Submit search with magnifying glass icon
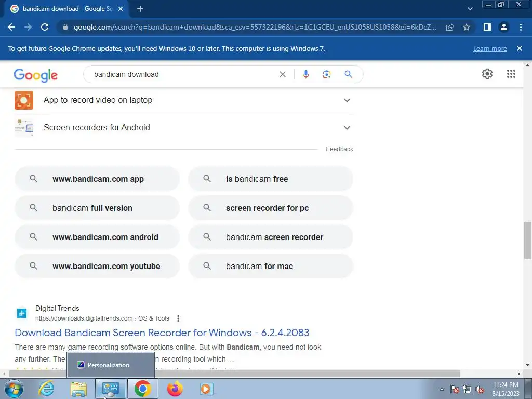 click(x=349, y=74)
